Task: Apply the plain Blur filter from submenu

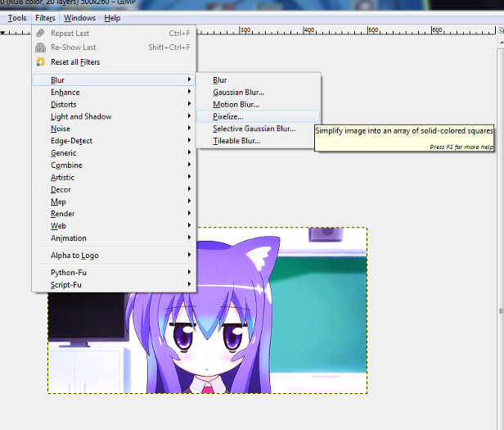Action: (259, 79)
